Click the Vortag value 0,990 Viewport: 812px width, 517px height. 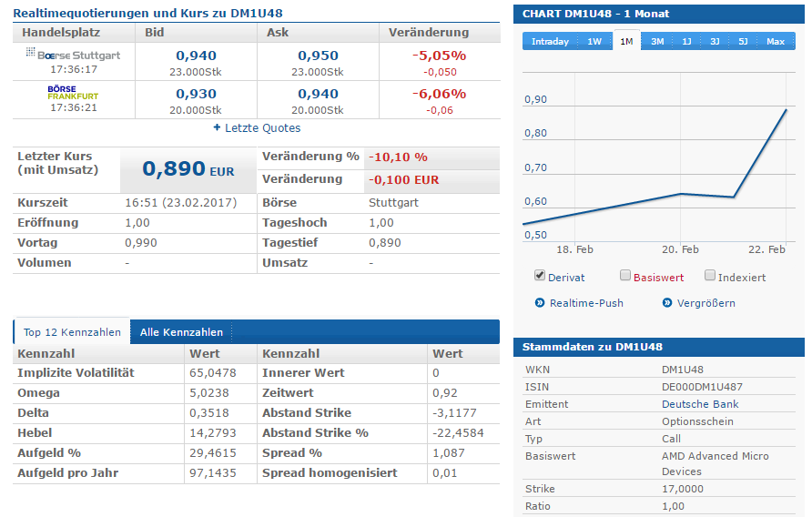point(141,243)
